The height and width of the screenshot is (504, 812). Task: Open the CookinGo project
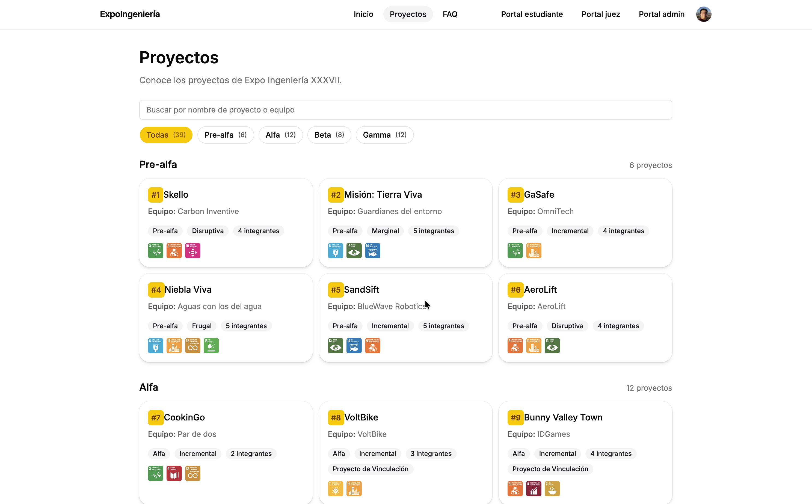pyautogui.click(x=184, y=417)
